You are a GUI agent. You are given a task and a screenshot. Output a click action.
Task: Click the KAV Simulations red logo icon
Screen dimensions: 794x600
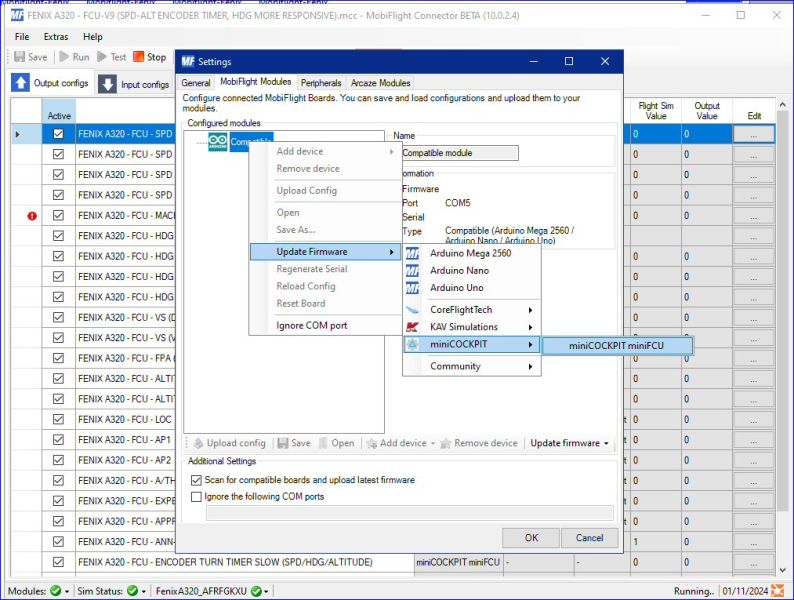click(x=412, y=327)
